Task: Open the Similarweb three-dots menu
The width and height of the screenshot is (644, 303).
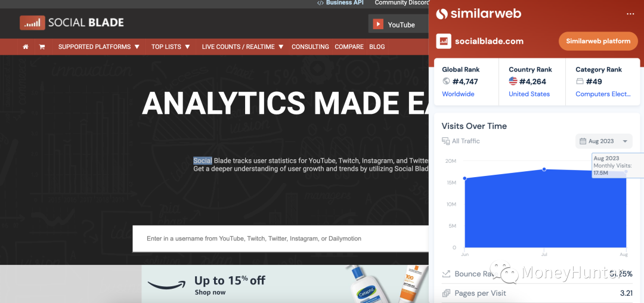Action: pos(630,14)
